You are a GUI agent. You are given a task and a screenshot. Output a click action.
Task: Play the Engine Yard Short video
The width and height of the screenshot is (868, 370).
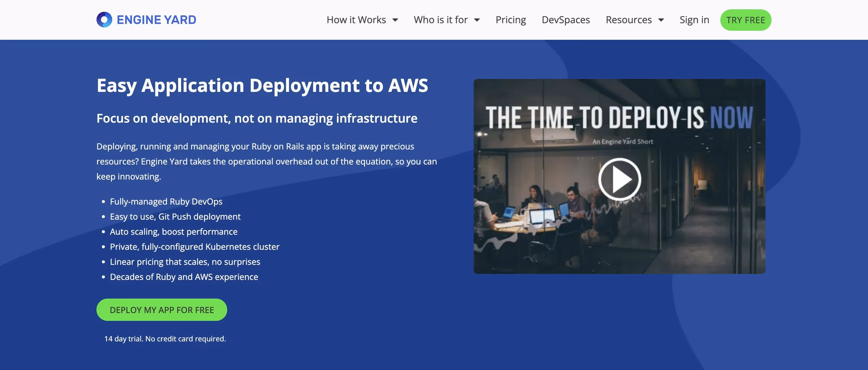tap(619, 179)
